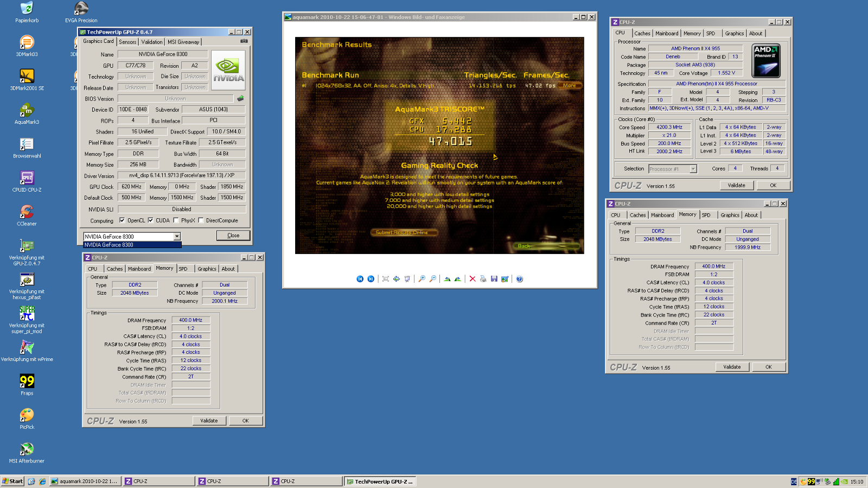Click OK in top-right CPU-Z window
Screen dimensions: 868x488
click(773, 185)
